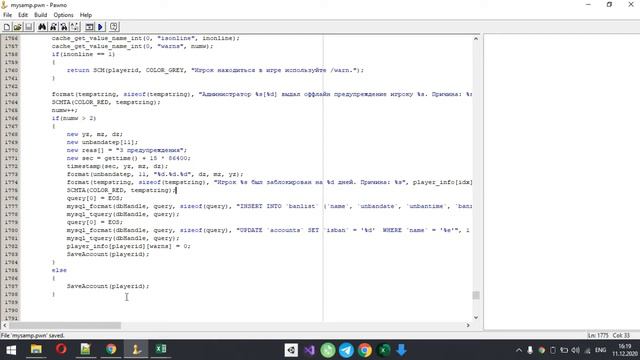
Task: Open File Explorer from the taskbar
Action: [36, 350]
